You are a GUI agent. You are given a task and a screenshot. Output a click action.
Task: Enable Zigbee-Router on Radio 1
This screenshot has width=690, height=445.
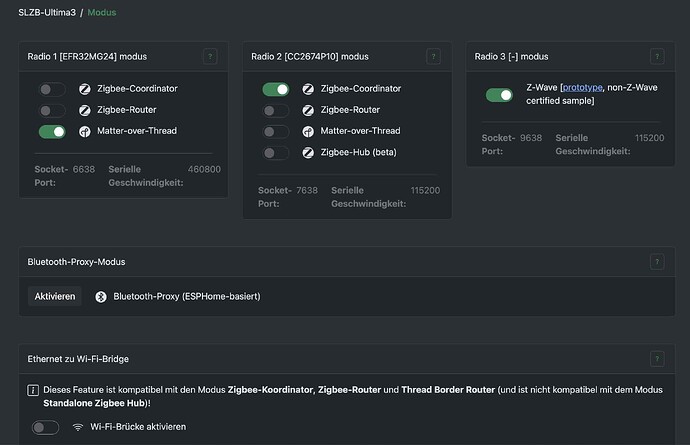52,110
